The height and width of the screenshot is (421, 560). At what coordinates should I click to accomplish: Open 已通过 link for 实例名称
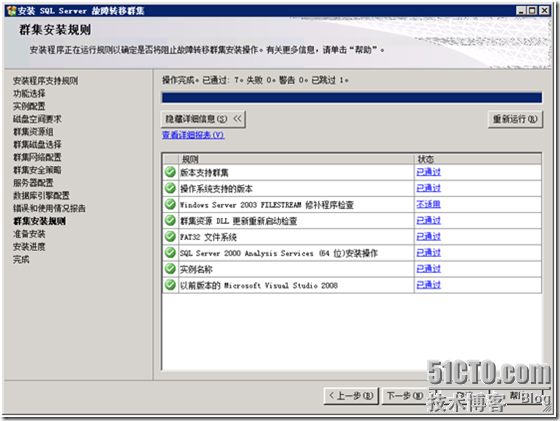429,269
